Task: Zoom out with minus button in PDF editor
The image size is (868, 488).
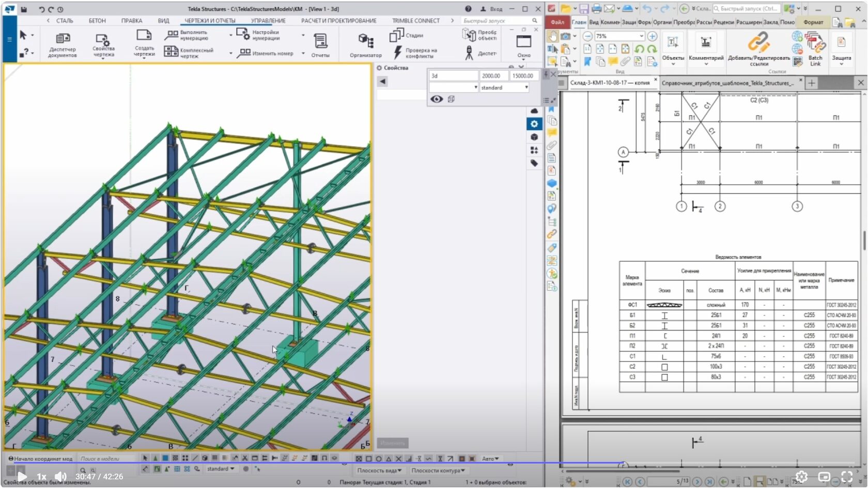Action: click(587, 36)
